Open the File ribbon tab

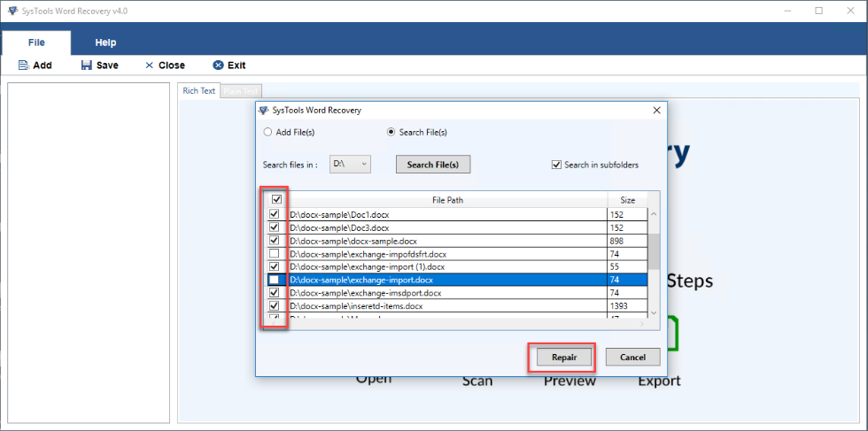pos(36,42)
